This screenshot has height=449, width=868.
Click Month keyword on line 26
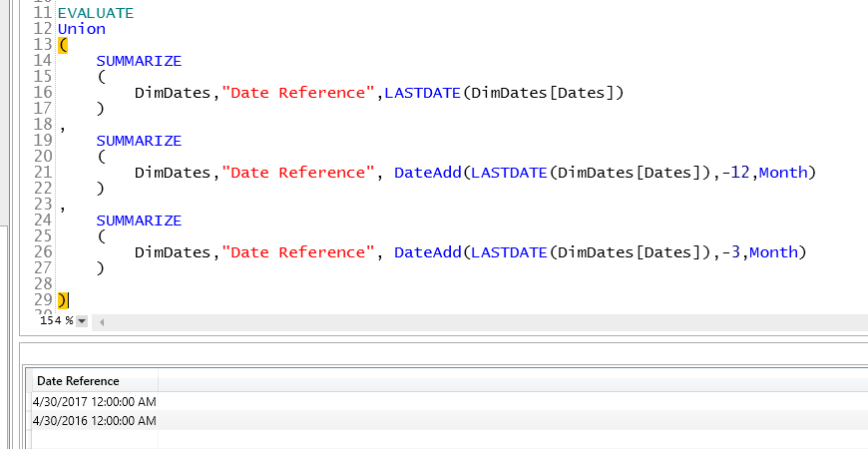[x=774, y=251]
